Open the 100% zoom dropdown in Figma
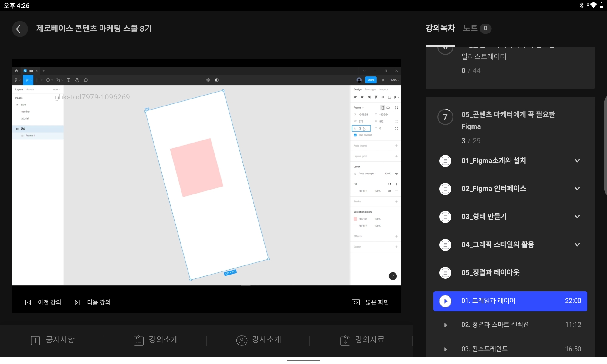This screenshot has width=607, height=364. click(x=395, y=80)
